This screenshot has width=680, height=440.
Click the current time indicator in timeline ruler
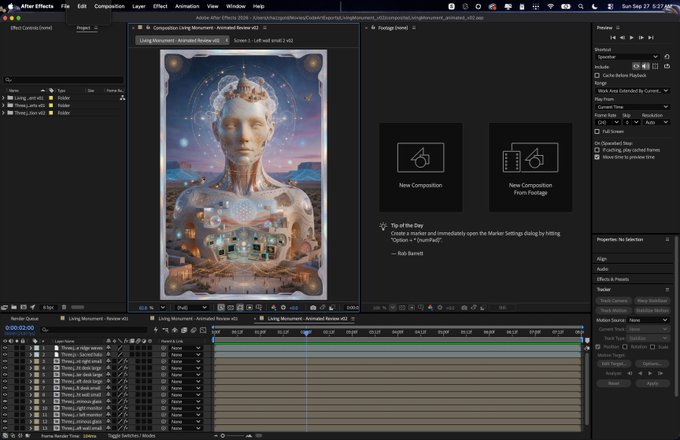[x=306, y=332]
